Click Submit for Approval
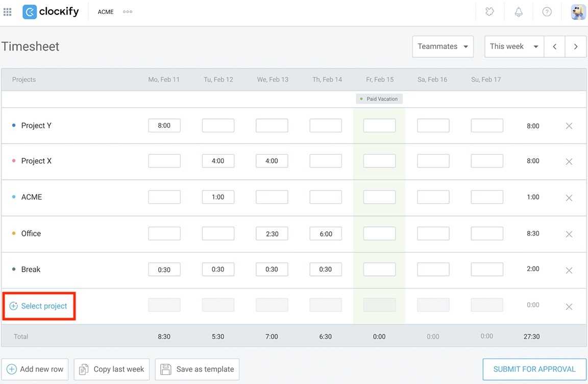The image size is (588, 384). pos(534,369)
